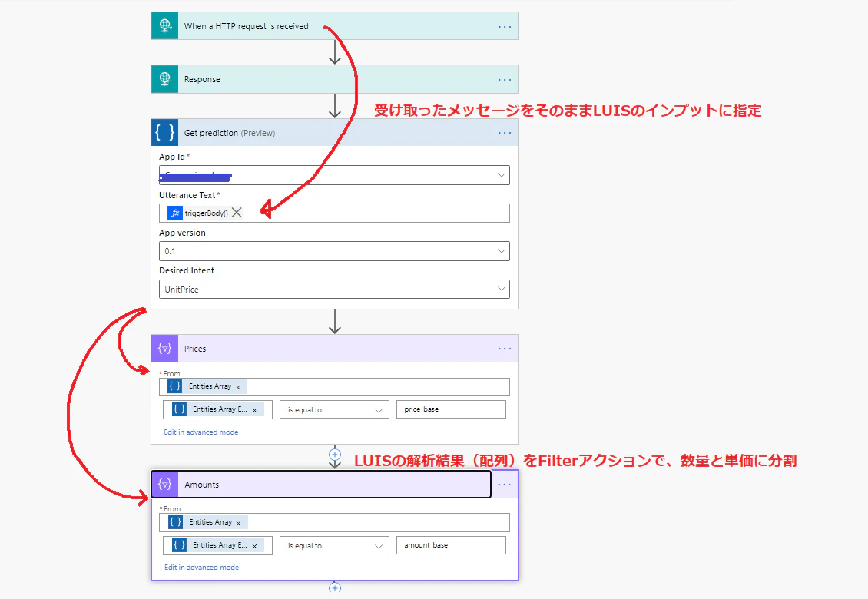Add a new step below Amounts

tap(335, 588)
